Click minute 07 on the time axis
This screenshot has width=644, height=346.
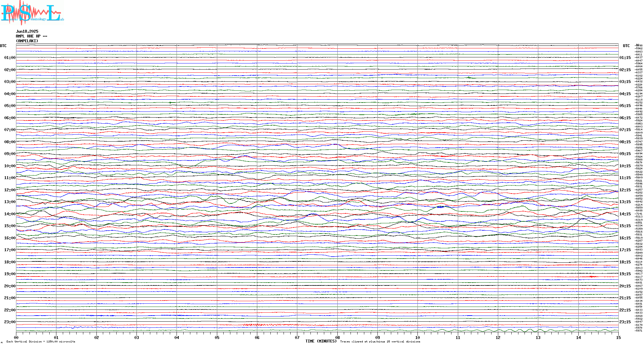click(297, 337)
